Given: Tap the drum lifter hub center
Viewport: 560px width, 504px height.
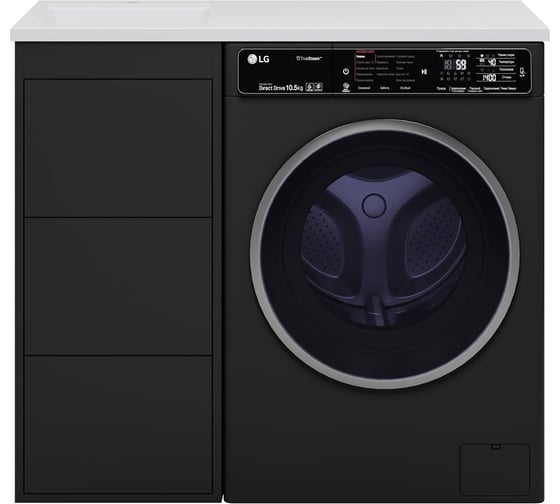Looking at the screenshot, I should pos(374,205).
